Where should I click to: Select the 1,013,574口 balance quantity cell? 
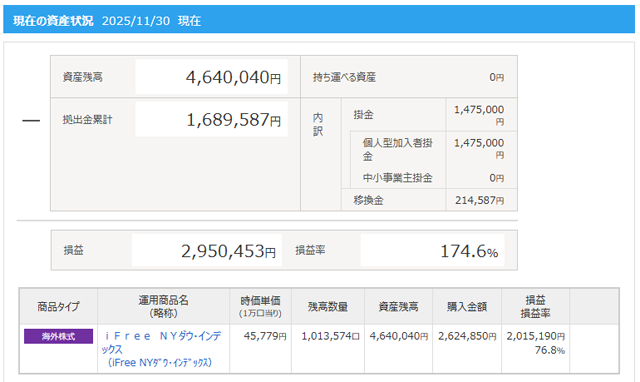pos(330,336)
